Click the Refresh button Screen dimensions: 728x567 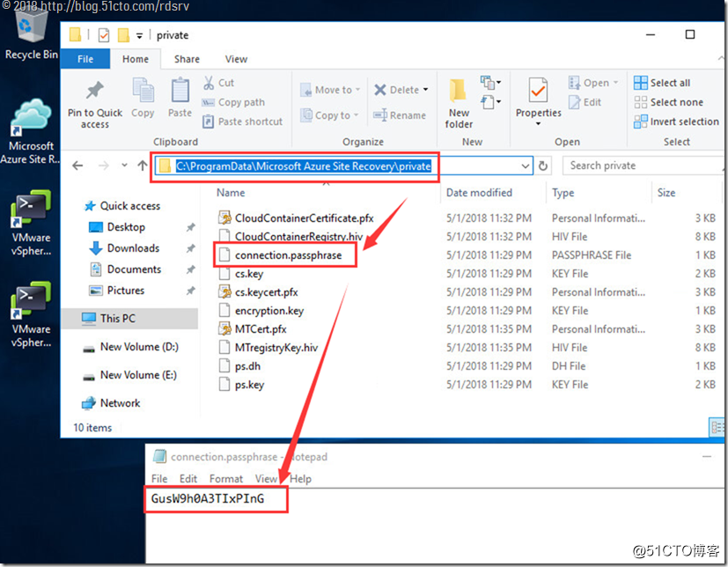[543, 166]
